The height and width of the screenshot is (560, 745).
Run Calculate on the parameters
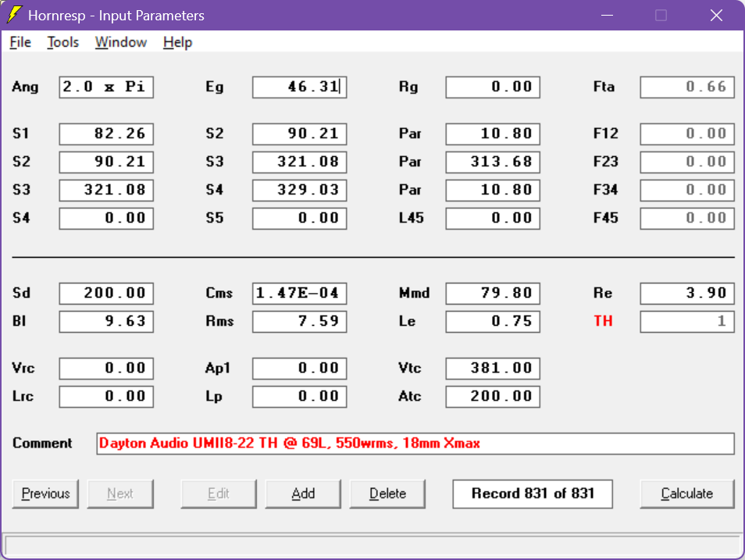[x=687, y=494]
